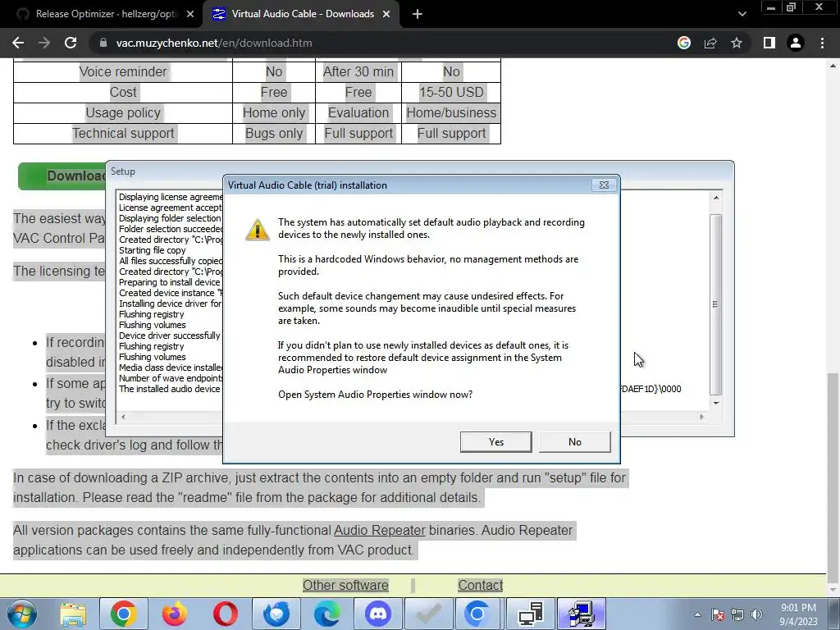Open Discord from the taskbar
Screen dimensions: 840x630
click(x=377, y=614)
